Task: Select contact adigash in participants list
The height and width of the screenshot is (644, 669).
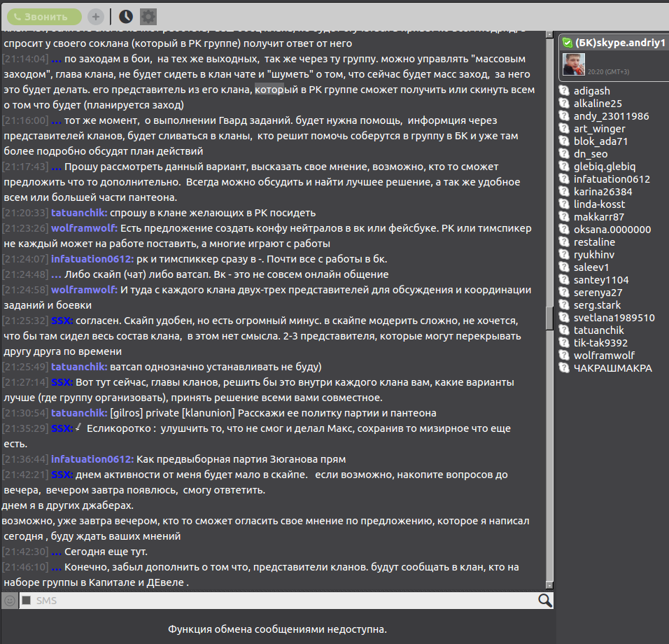Action: [x=591, y=91]
